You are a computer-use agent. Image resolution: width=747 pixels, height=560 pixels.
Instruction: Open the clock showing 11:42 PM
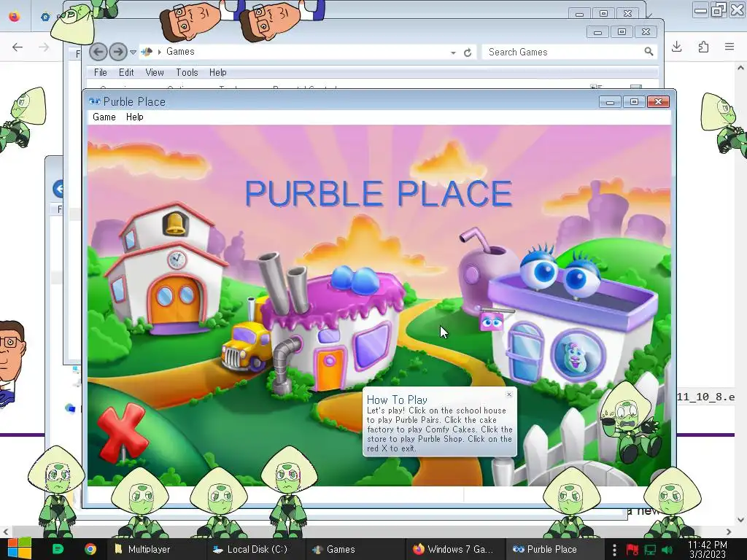point(708,549)
